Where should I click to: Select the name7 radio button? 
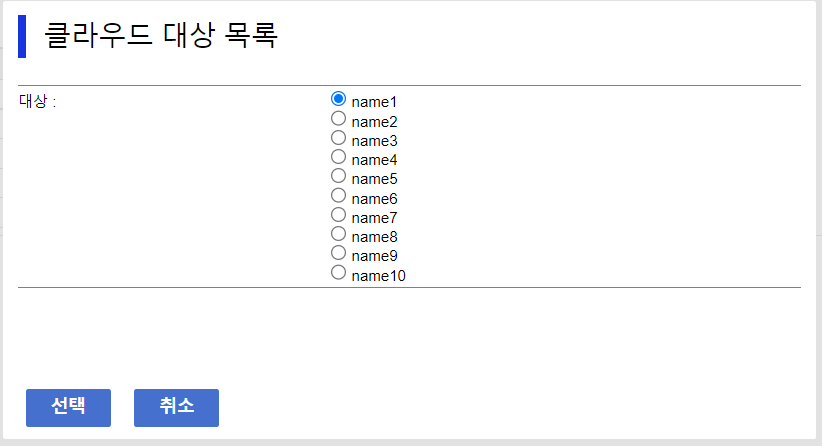coord(338,214)
